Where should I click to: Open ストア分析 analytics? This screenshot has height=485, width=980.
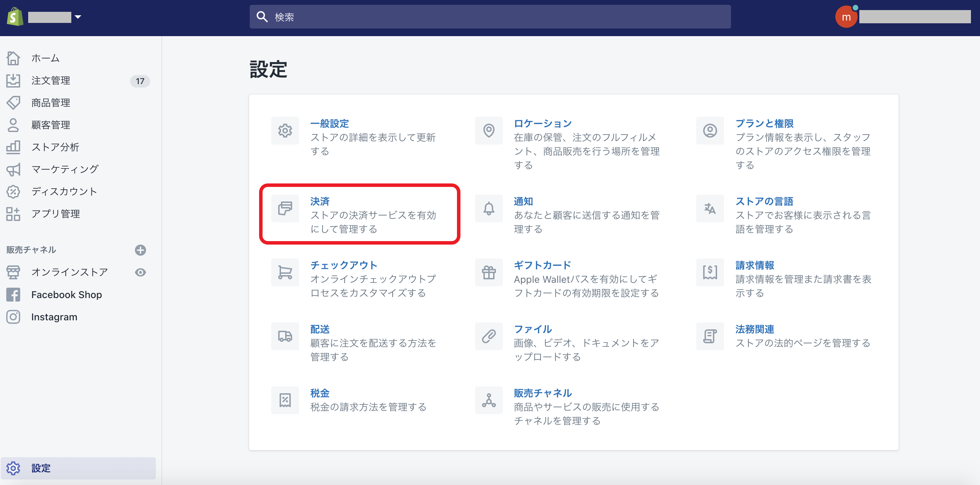[55, 147]
